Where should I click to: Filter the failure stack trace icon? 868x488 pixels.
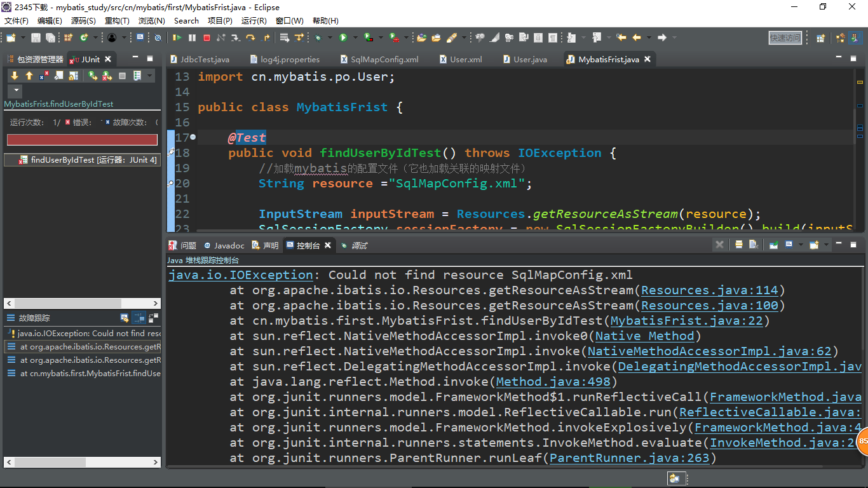click(139, 318)
